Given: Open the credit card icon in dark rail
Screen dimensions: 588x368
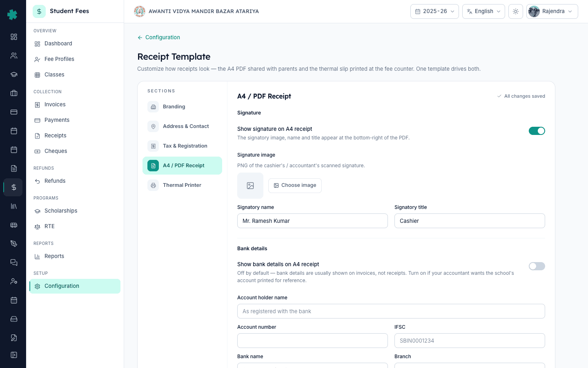Looking at the screenshot, I should 13,112.
